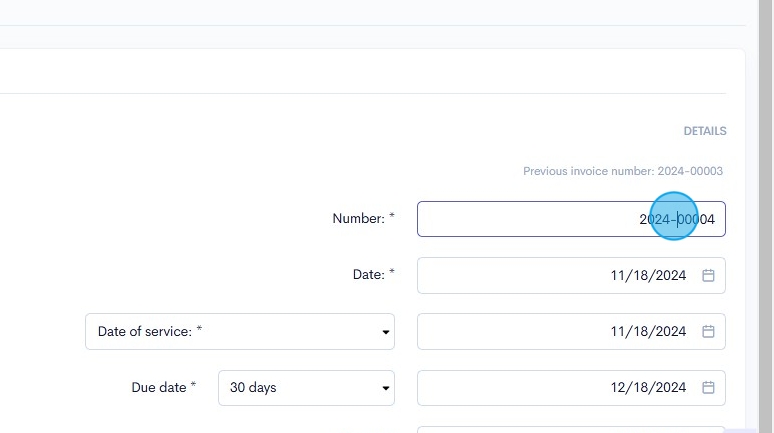Open calendar picker in Due date field
Viewport: 774px width, 433px height.
click(708, 388)
